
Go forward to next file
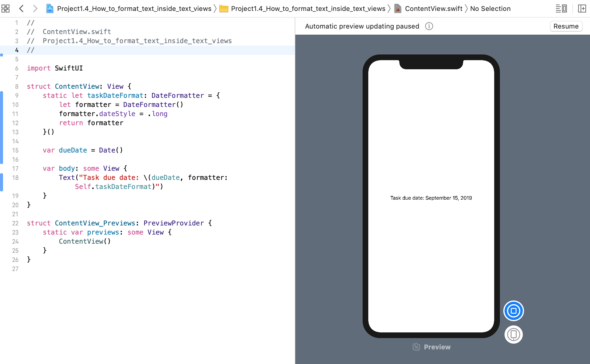(35, 9)
